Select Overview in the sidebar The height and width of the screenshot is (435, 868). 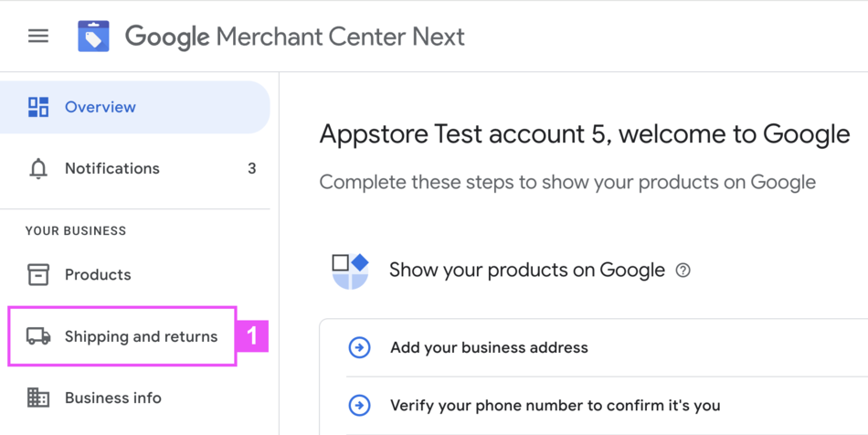(x=101, y=107)
